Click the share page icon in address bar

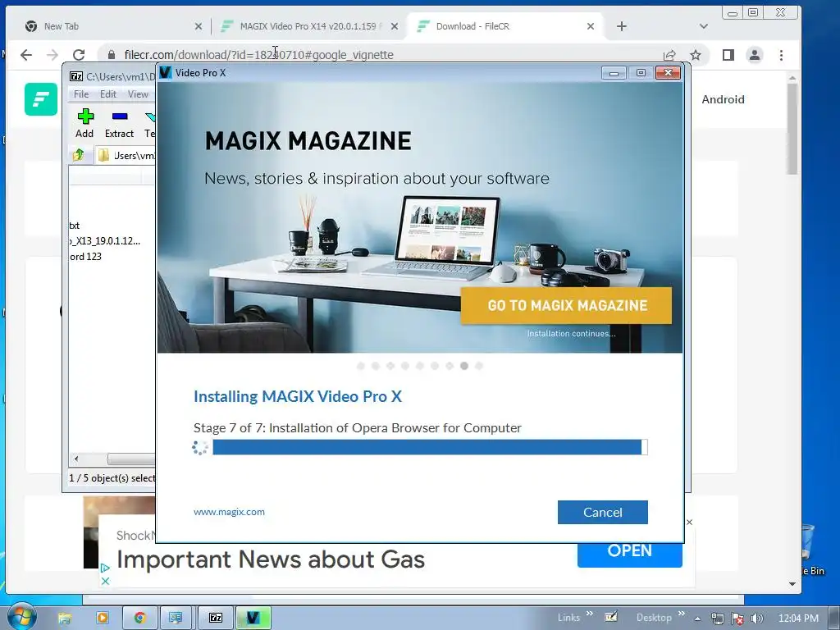point(669,55)
